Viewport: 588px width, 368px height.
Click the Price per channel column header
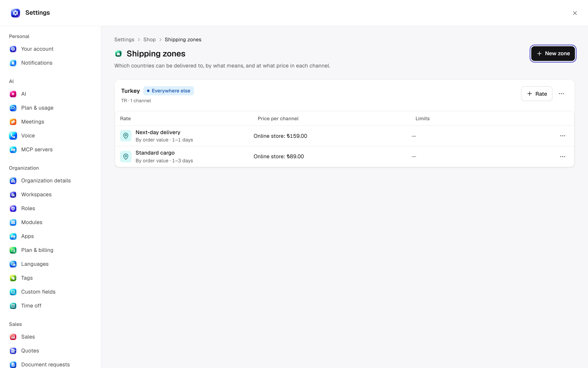pos(278,119)
